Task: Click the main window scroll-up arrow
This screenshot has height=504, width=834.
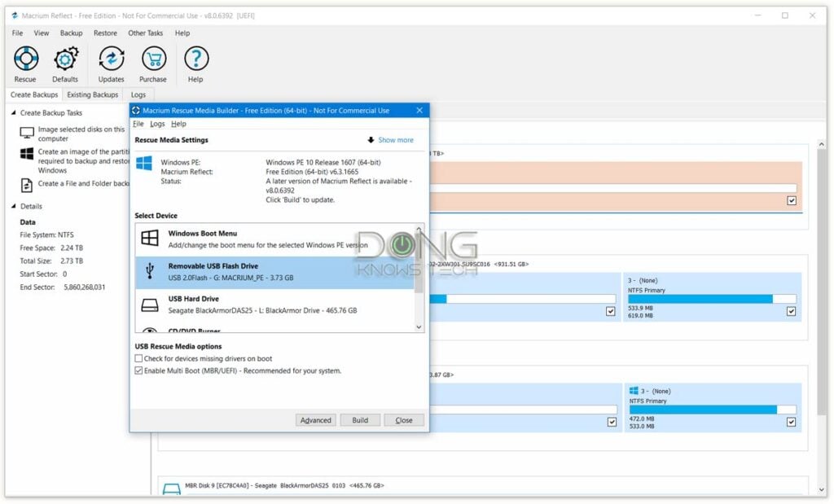Action: point(821,144)
